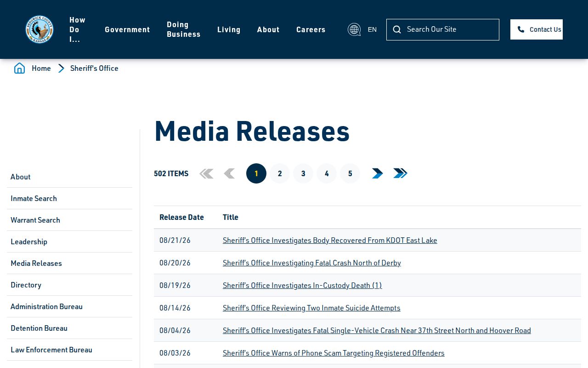Open About in the sidebar
Viewport: 588px width, 368px height.
69,177
